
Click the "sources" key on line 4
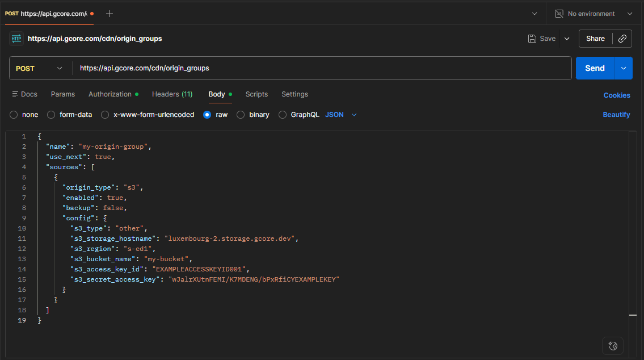coord(64,168)
